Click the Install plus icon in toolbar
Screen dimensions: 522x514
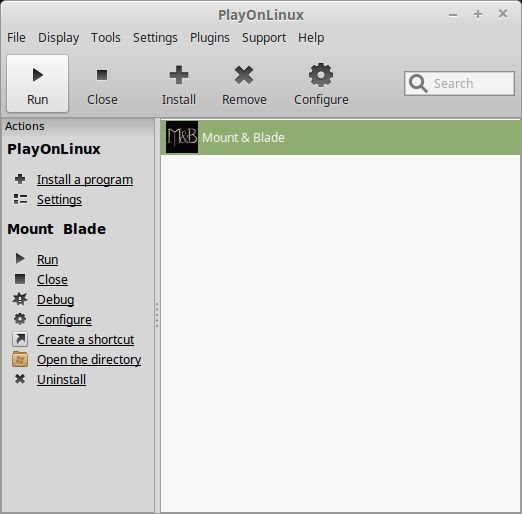pos(179,75)
